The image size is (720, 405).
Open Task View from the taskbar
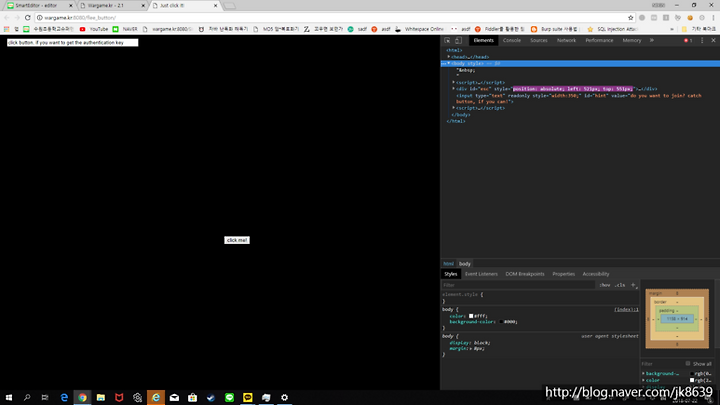[45, 397]
